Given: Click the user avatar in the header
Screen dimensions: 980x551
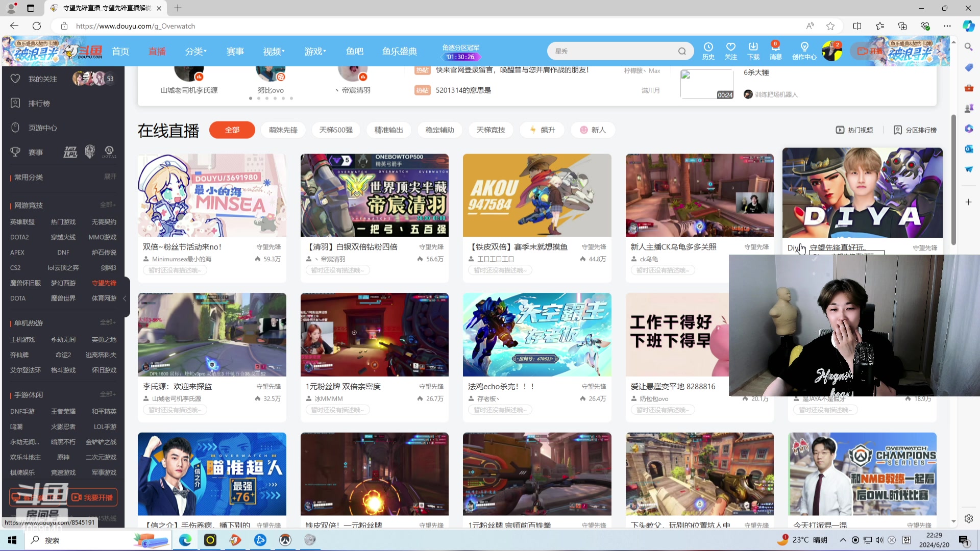Looking at the screenshot, I should pyautogui.click(x=832, y=51).
